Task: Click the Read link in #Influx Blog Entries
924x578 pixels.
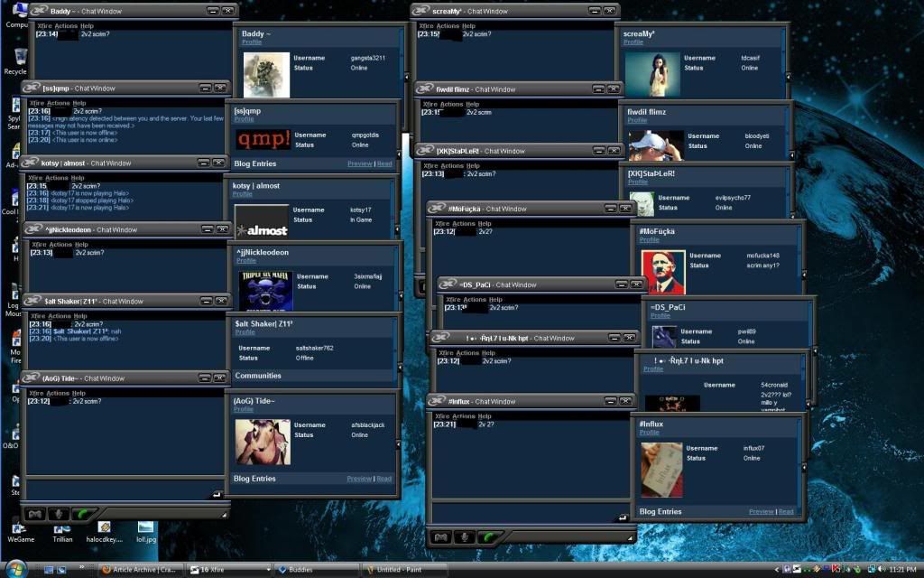Action: pyautogui.click(x=786, y=511)
